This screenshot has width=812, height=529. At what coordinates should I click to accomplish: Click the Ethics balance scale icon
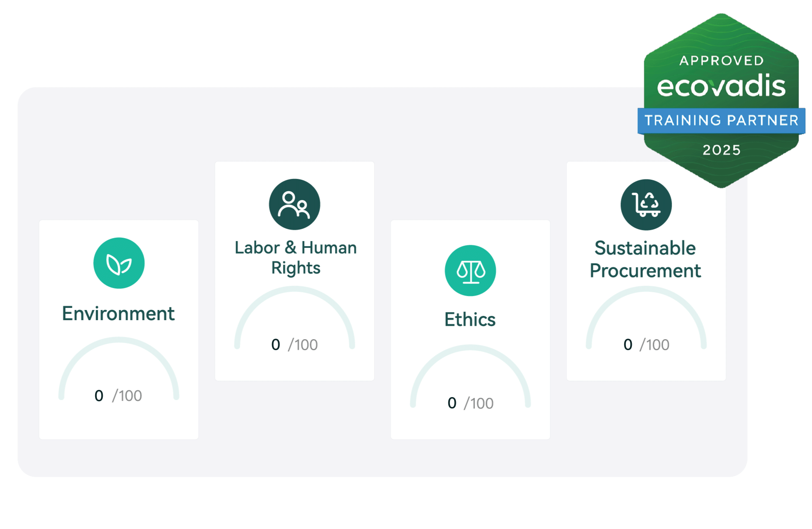coord(470,271)
